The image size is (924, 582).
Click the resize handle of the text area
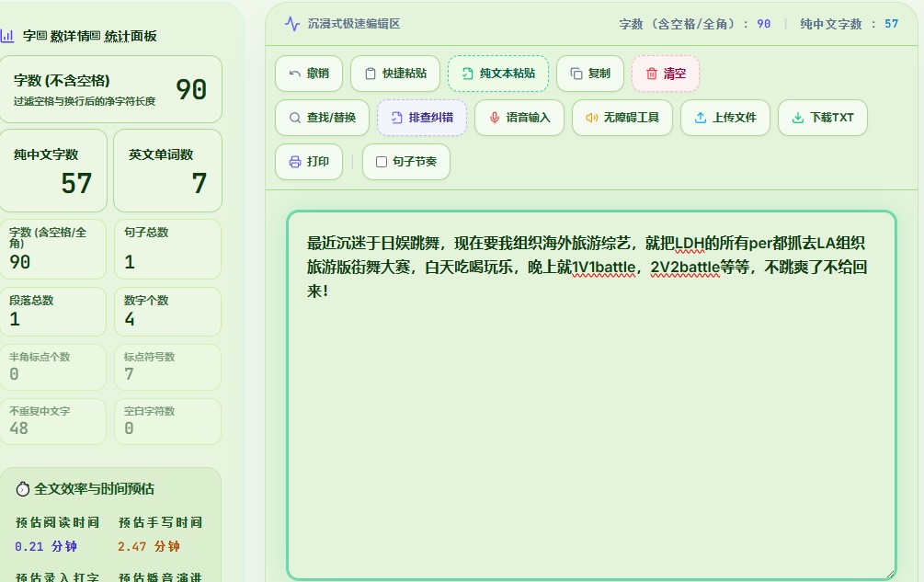[890, 574]
